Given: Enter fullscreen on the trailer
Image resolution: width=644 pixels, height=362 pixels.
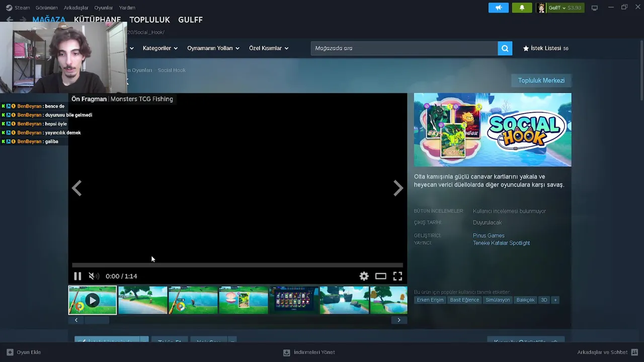Looking at the screenshot, I should [397, 276].
